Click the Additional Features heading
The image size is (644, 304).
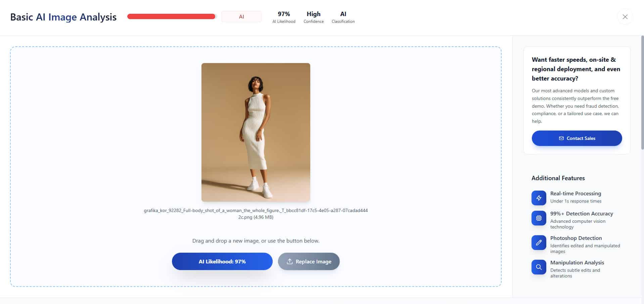coord(558,178)
